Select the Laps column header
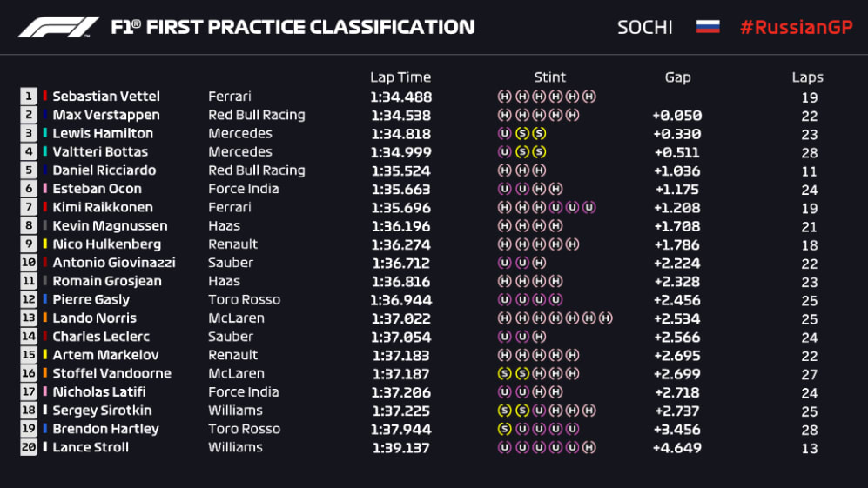868x488 pixels. tap(807, 77)
